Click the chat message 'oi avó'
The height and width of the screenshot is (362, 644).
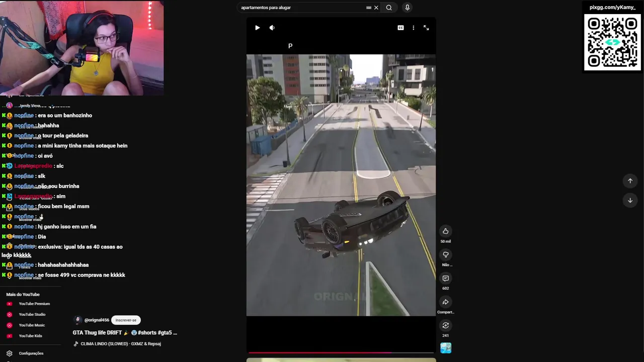(45, 156)
